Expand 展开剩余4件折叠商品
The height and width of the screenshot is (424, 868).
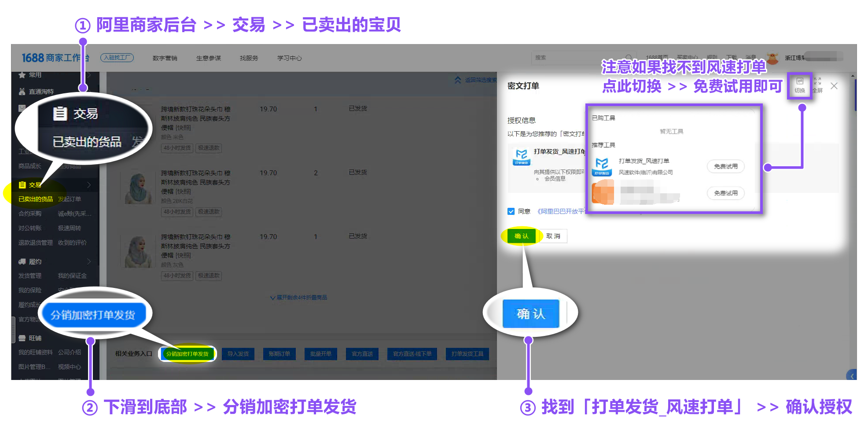click(299, 298)
